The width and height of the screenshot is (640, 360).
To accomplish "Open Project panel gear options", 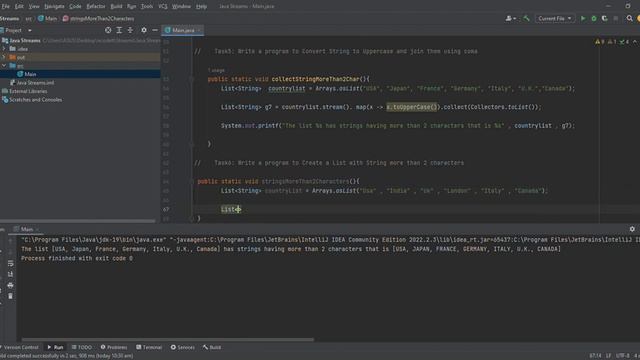I will pos(144,30).
